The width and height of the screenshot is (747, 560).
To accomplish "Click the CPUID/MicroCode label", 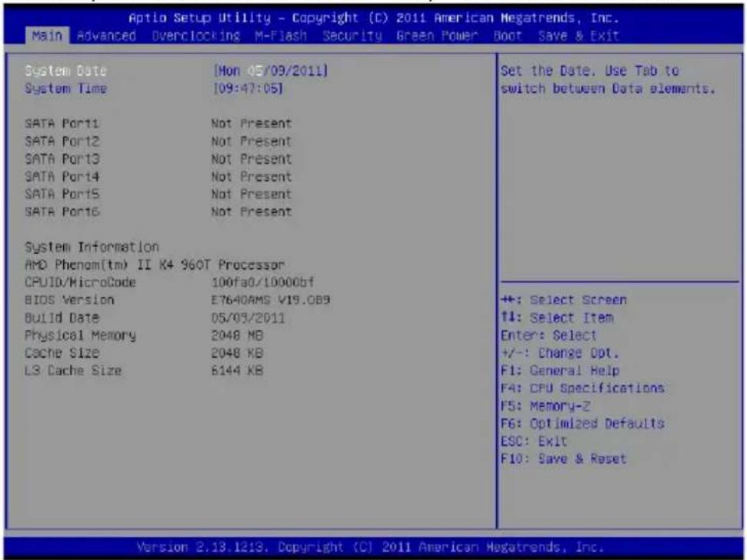I will click(80, 282).
